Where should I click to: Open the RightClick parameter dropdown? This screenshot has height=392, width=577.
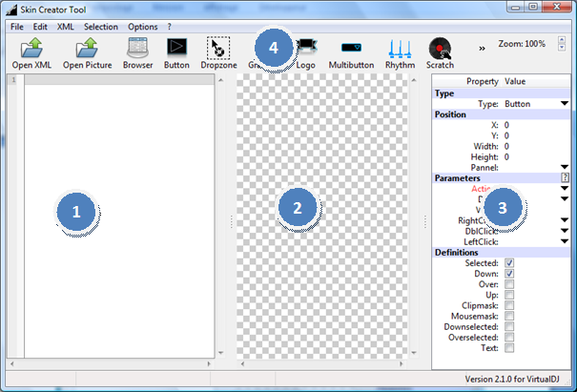point(565,220)
